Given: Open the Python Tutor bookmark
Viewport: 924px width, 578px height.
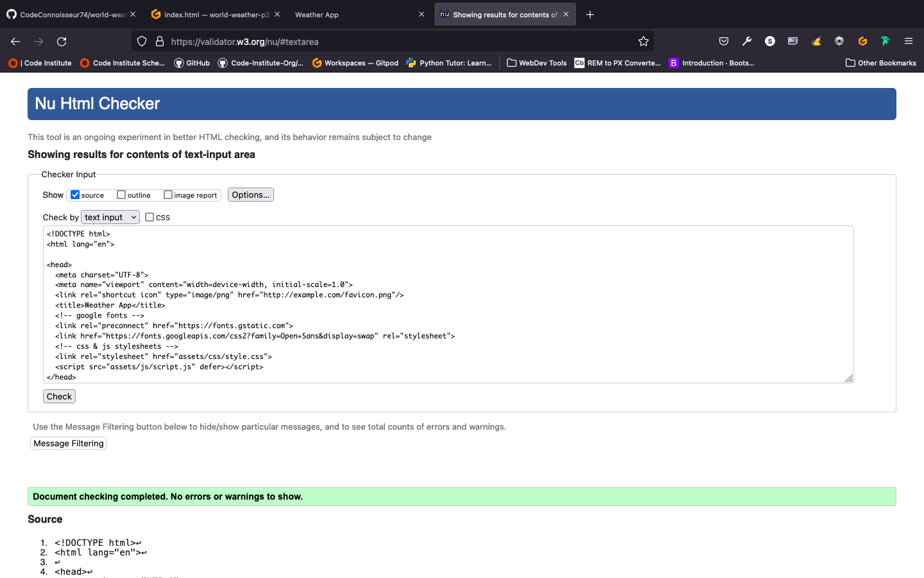Looking at the screenshot, I should click(449, 63).
